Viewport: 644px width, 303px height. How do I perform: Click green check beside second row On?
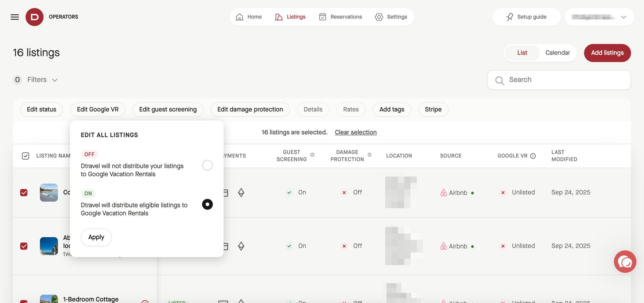(x=289, y=246)
